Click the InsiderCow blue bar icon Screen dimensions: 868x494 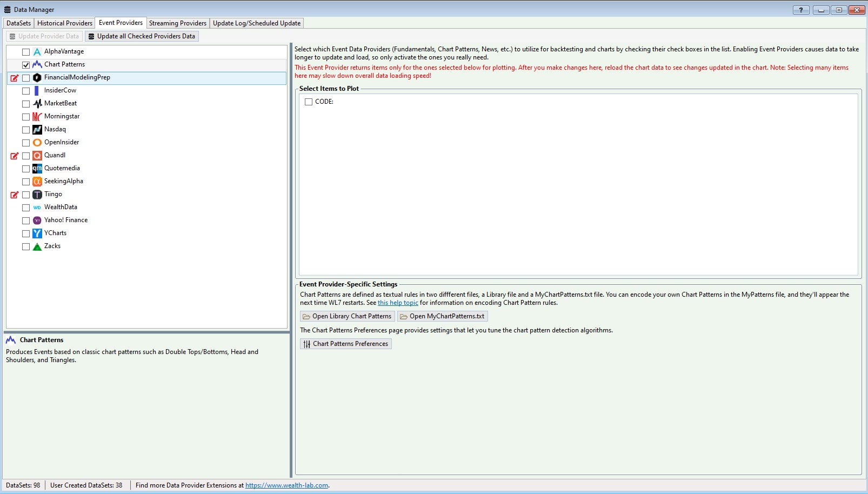pyautogui.click(x=37, y=91)
